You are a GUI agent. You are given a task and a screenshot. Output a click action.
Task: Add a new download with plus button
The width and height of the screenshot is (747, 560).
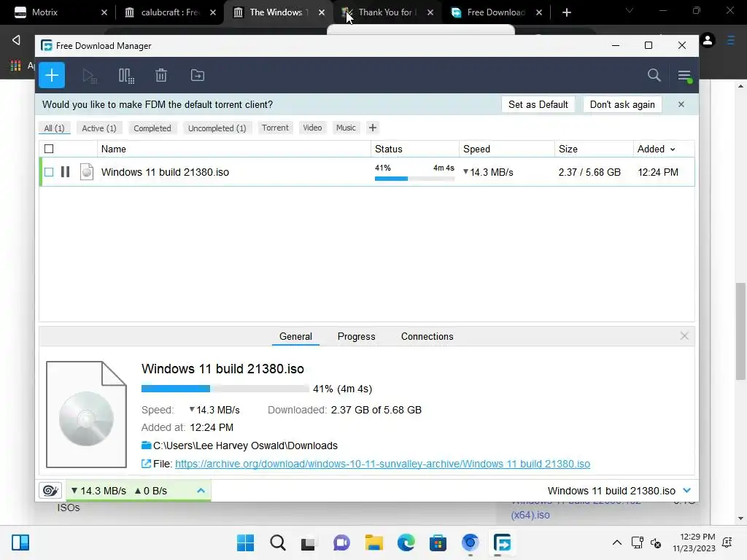52,75
